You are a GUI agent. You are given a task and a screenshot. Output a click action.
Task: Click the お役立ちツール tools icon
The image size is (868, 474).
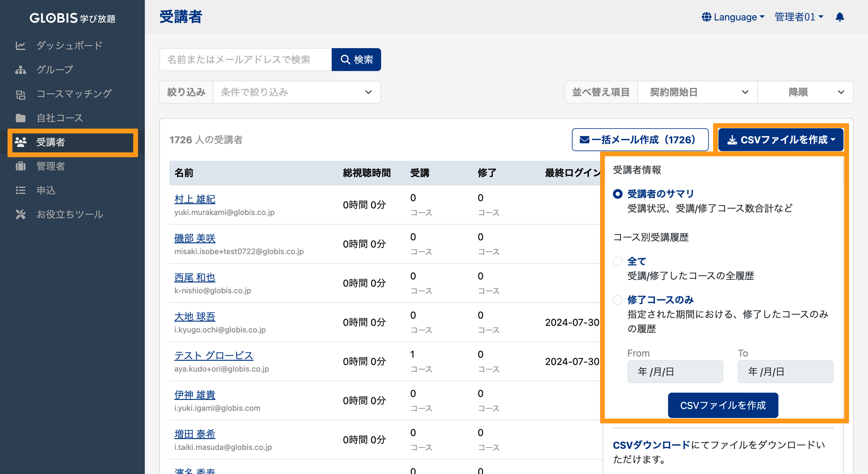click(x=21, y=214)
